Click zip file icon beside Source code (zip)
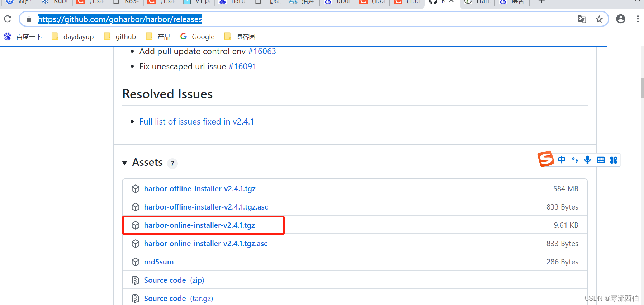 (x=136, y=280)
